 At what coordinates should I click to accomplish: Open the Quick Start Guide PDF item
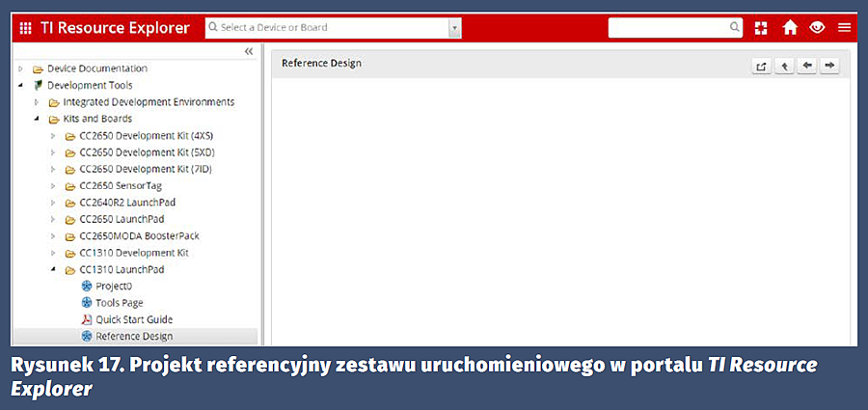pos(134,319)
